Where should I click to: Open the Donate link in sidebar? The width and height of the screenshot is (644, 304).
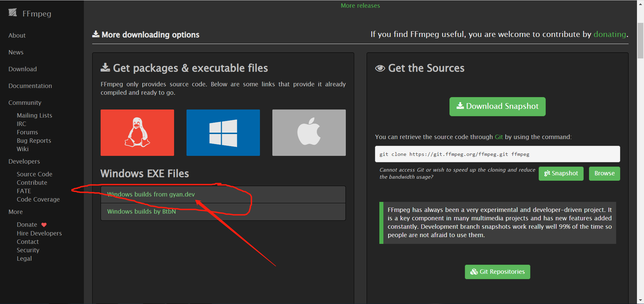[27, 224]
